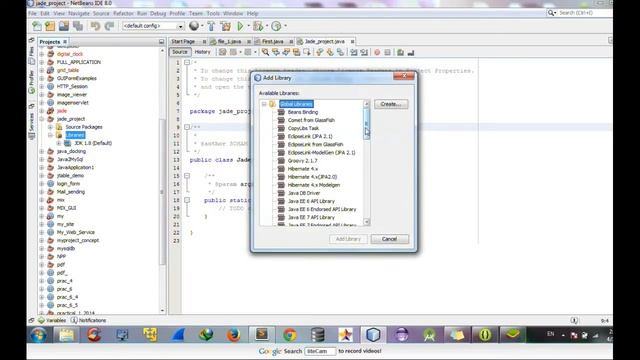Click the magnifier Find Selection icon in editor toolbar
Viewport: 640px width, 360px height.
point(265,52)
